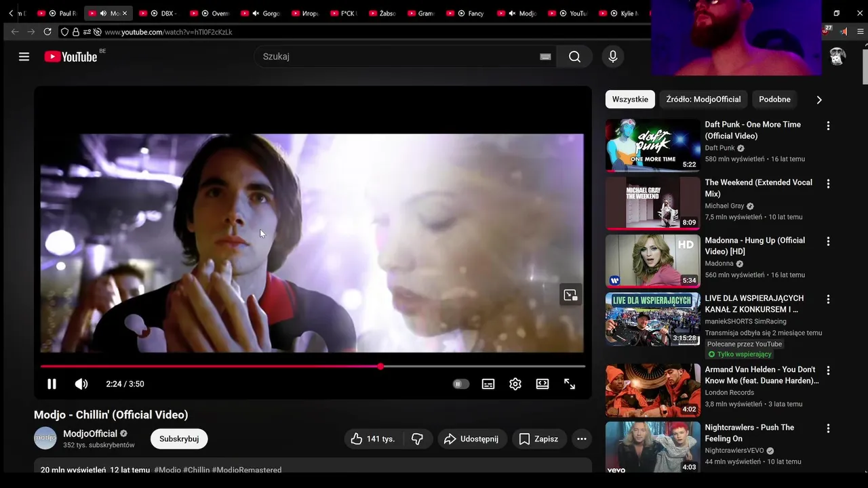This screenshot has width=868, height=488.
Task: Like the video (141 tys.)
Action: pos(373,439)
